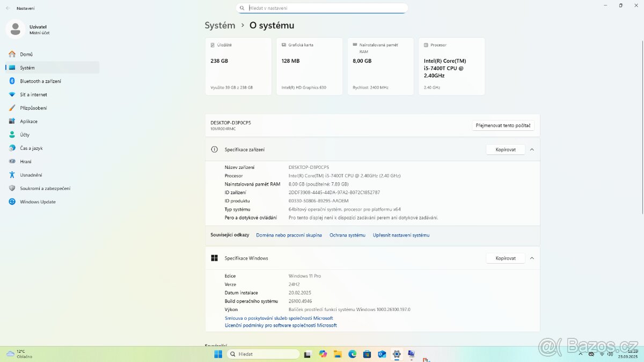644x362 pixels.
Task: Open the OneDrive tray icon
Action: (x=591, y=354)
